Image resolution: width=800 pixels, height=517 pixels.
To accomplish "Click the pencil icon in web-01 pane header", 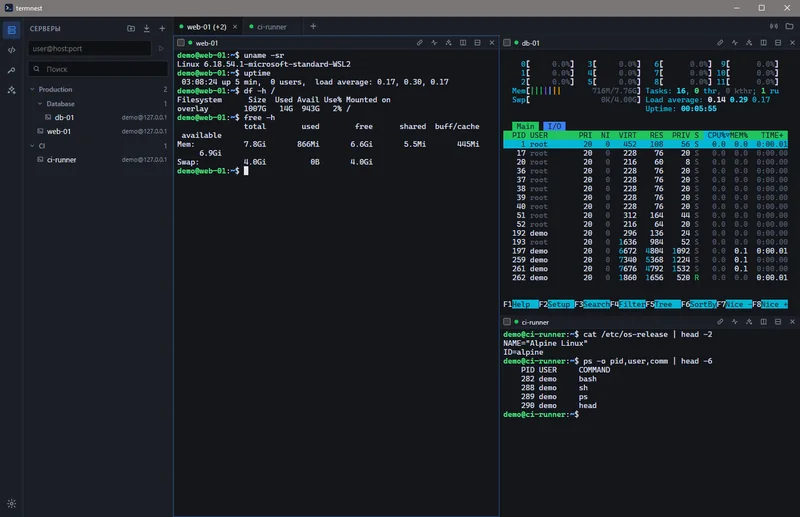I will (419, 43).
